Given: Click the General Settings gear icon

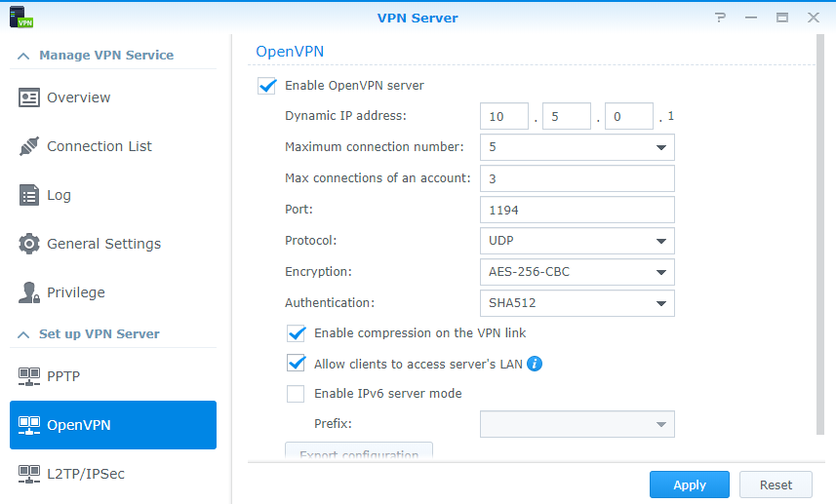Looking at the screenshot, I should tap(29, 244).
